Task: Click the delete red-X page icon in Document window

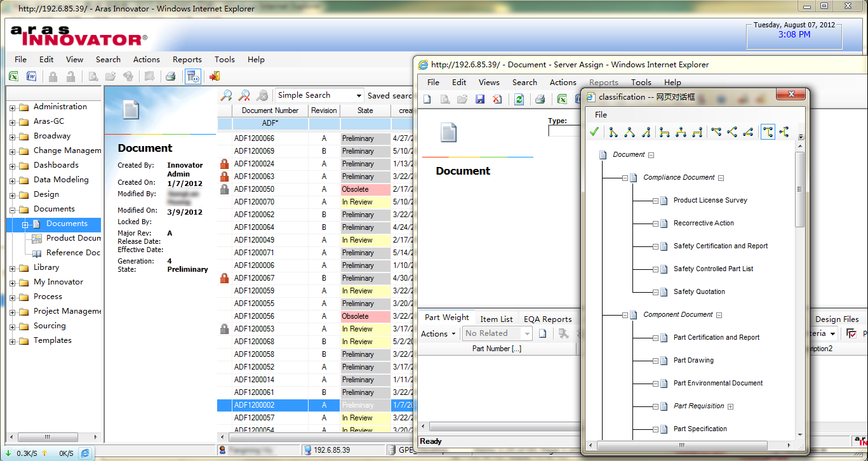Action: (x=497, y=99)
